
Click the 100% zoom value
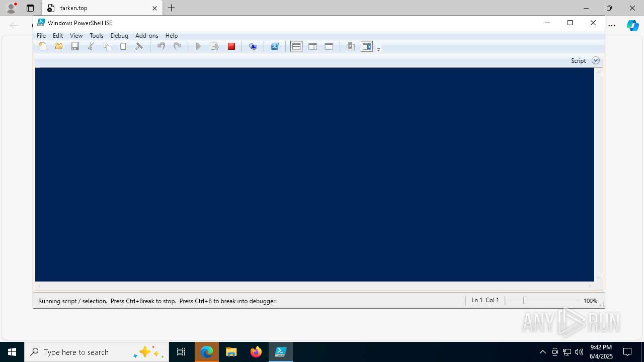[590, 301]
